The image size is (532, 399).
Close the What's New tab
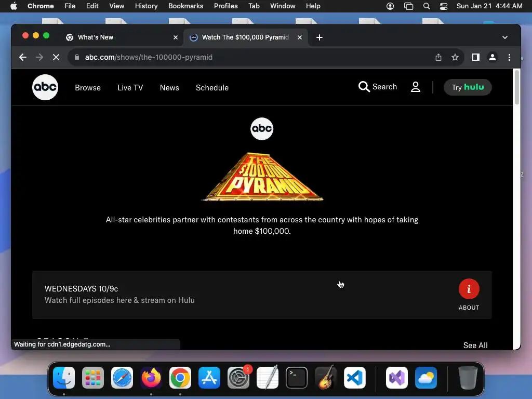pos(176,37)
